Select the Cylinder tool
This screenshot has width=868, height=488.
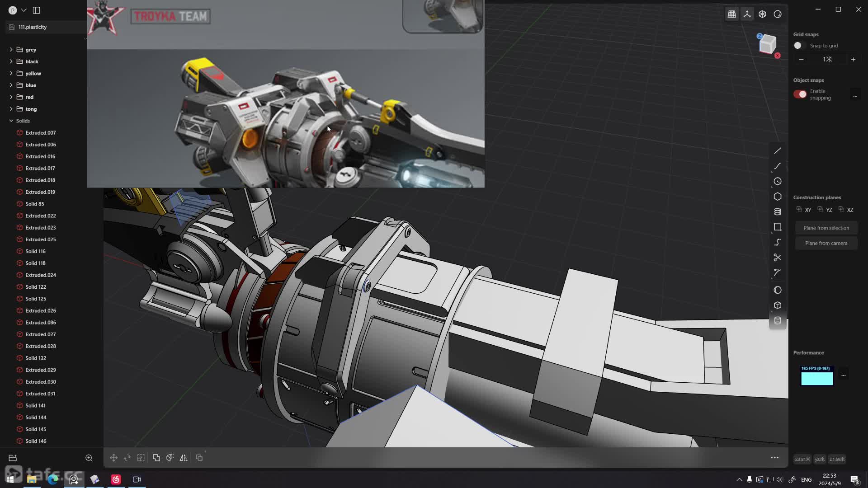[777, 321]
